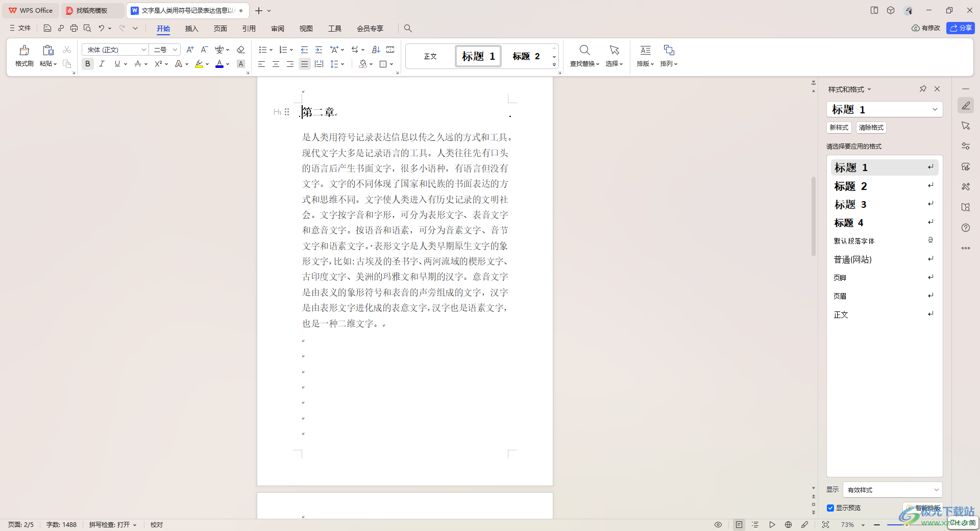Click the character shading A icon
This screenshot has width=980, height=531.
[x=241, y=64]
